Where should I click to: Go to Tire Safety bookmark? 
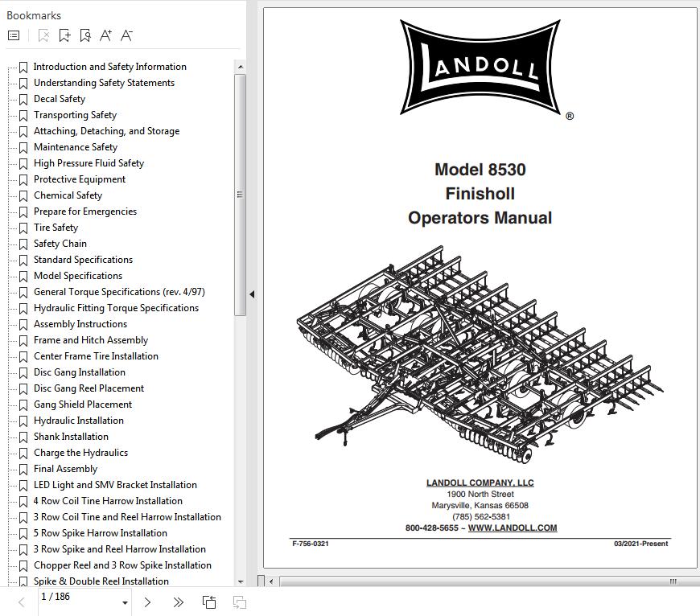click(x=56, y=227)
